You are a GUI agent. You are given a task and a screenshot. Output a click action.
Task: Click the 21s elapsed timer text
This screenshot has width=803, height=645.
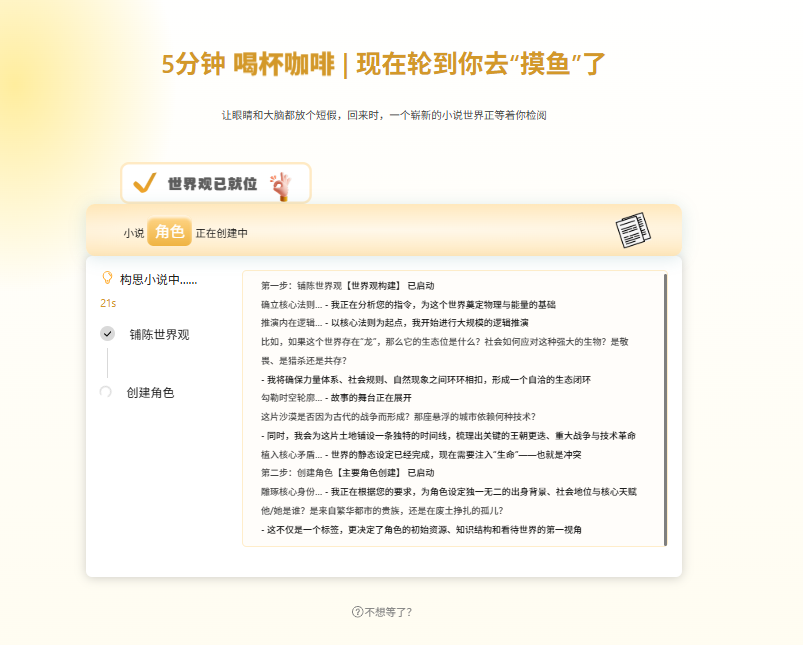[108, 303]
